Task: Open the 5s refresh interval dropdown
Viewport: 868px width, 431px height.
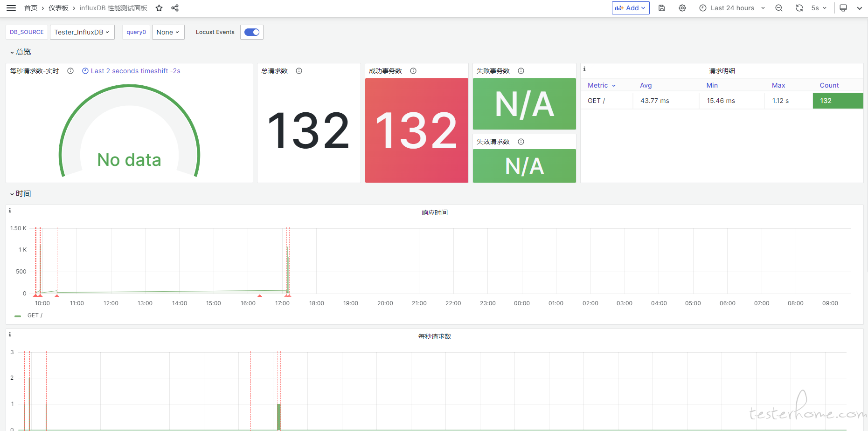Action: [819, 8]
